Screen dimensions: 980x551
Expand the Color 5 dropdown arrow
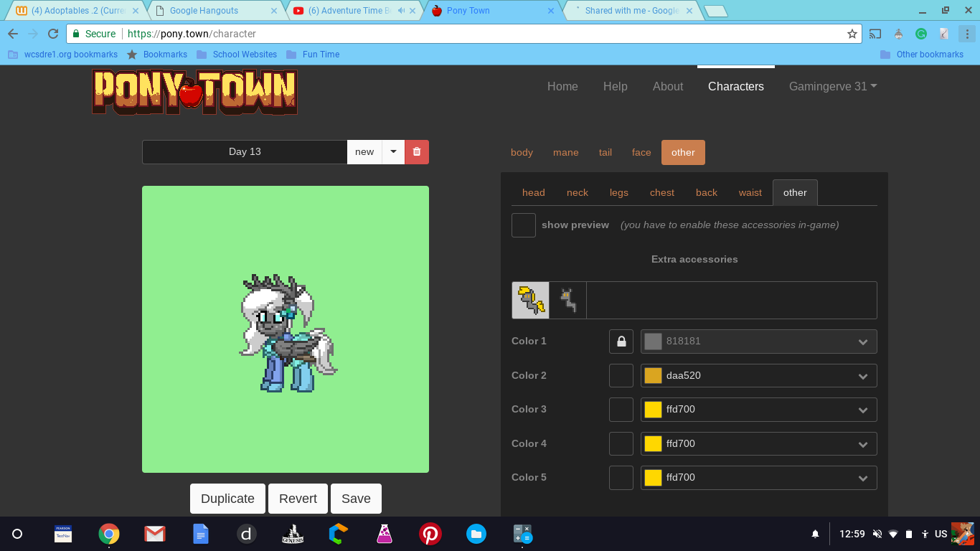tap(863, 479)
